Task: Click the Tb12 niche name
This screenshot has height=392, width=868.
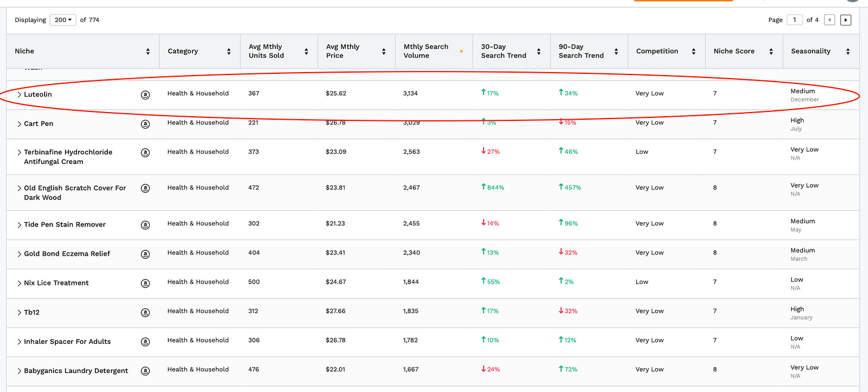Action: [32, 312]
